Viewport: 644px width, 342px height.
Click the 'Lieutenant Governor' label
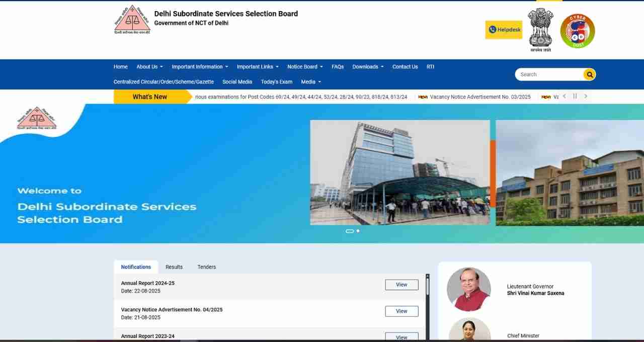pyautogui.click(x=530, y=287)
